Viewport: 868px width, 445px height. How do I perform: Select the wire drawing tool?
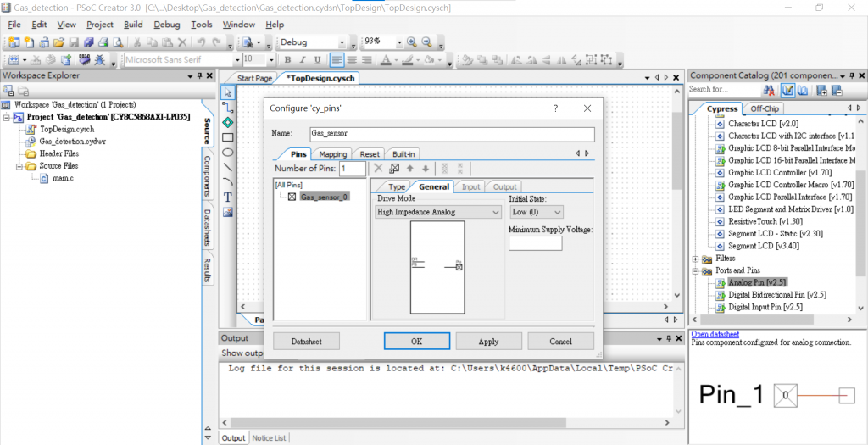coord(227,107)
